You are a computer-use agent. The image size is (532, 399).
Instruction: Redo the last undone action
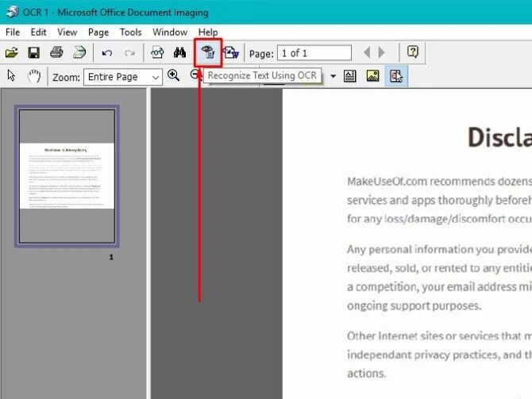pos(129,53)
